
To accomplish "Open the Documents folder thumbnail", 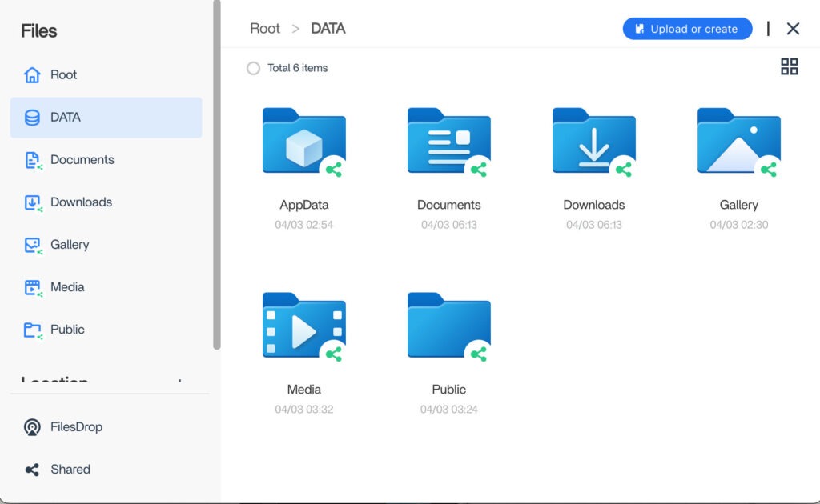I will (448, 142).
